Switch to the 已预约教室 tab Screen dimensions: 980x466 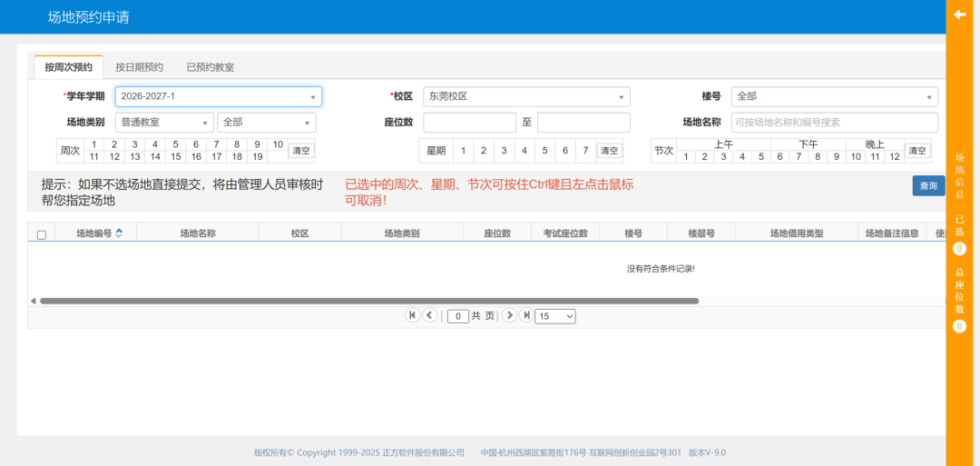(x=210, y=67)
